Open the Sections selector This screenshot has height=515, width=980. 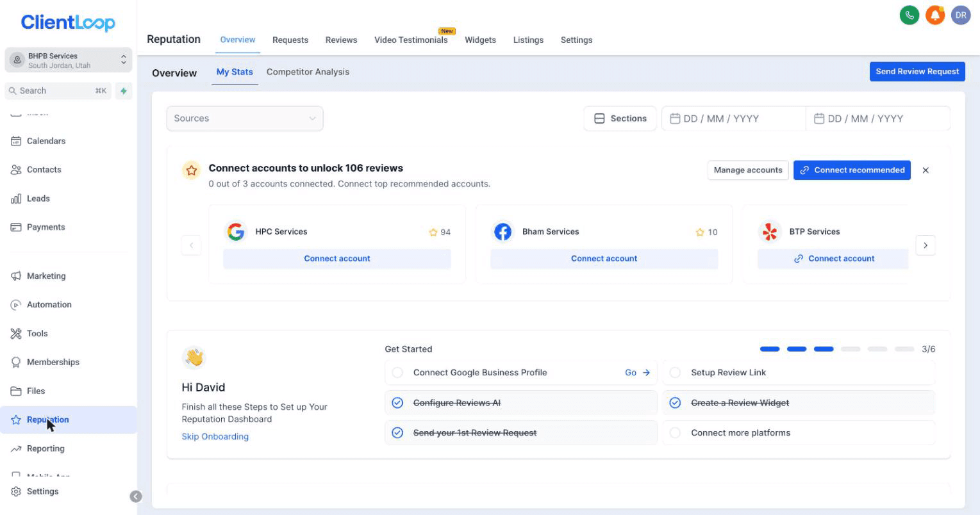coord(620,119)
